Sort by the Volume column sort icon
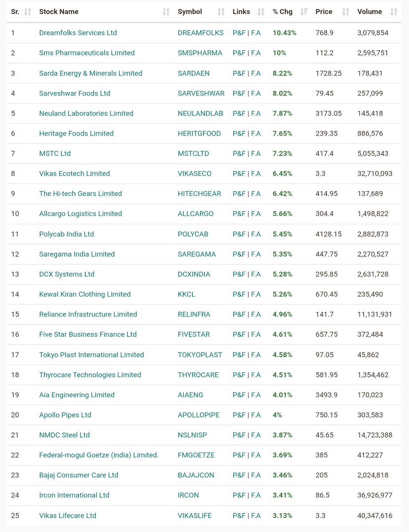 394,12
